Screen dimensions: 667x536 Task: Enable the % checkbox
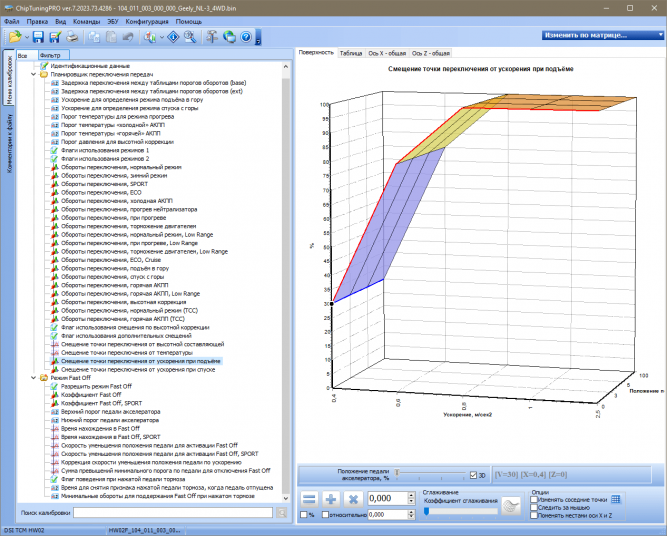[x=304, y=515]
